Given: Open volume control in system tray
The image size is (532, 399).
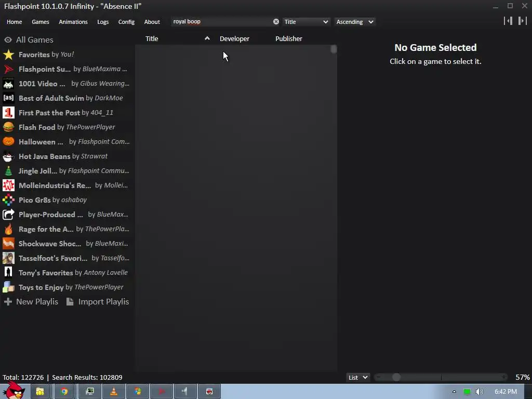Looking at the screenshot, I should [480, 392].
